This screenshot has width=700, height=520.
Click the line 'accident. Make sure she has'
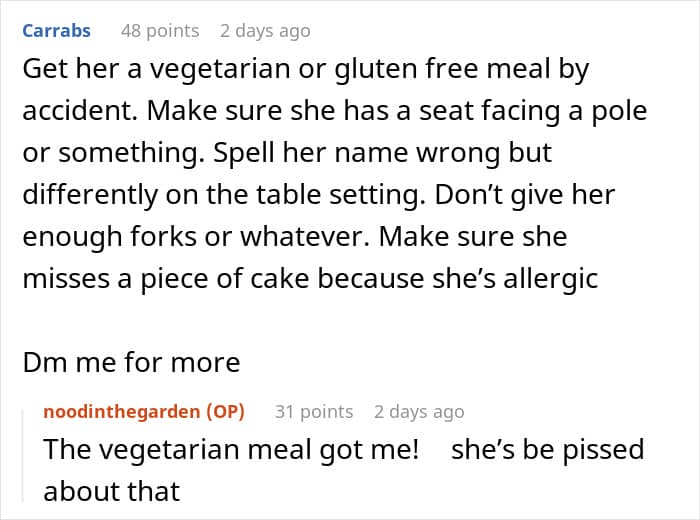335,111
